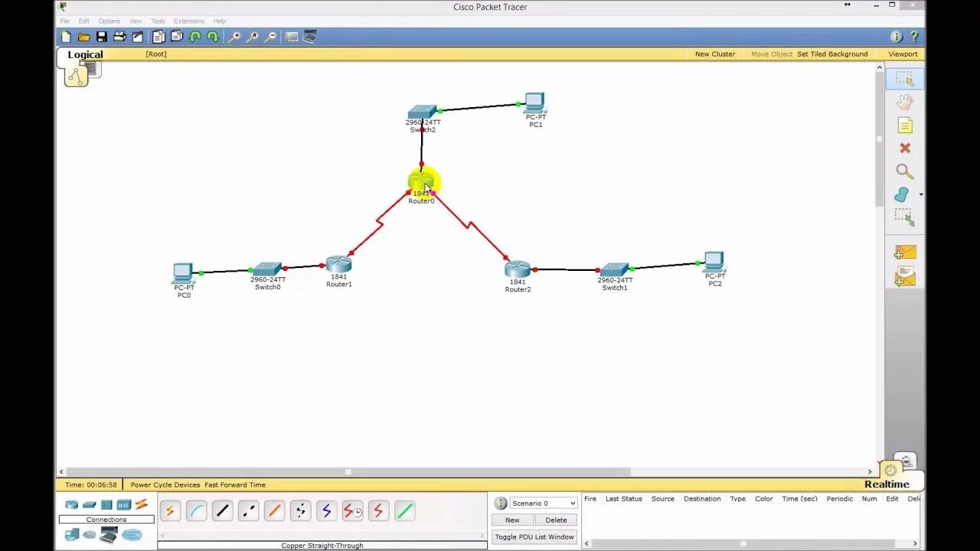This screenshot has height=551, width=980.
Task: Click New Cluster in the top bar
Action: pos(715,54)
